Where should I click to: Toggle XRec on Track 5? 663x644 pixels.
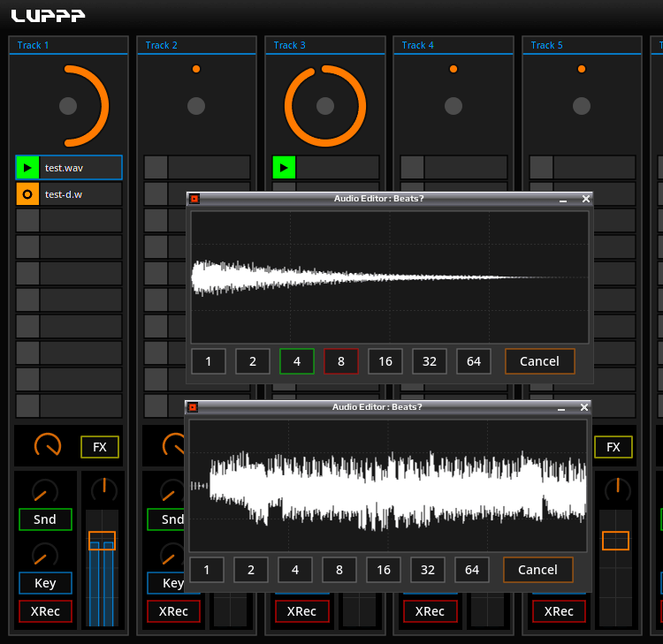(x=559, y=611)
